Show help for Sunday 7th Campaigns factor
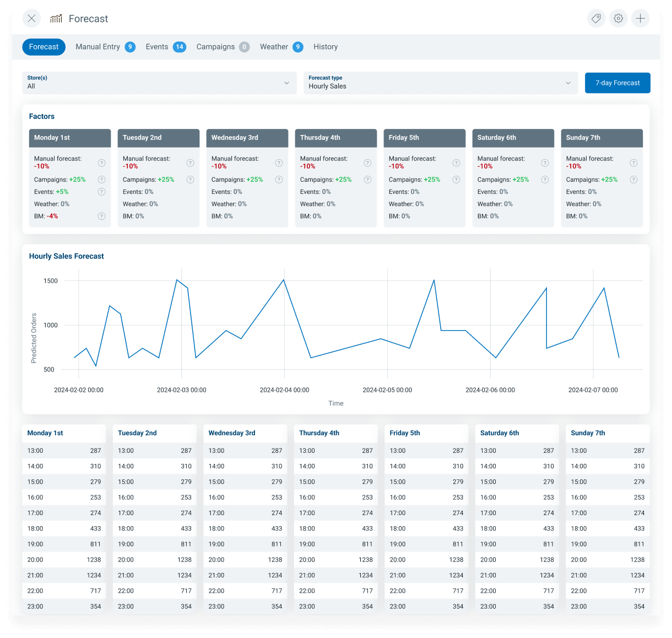 (x=633, y=180)
